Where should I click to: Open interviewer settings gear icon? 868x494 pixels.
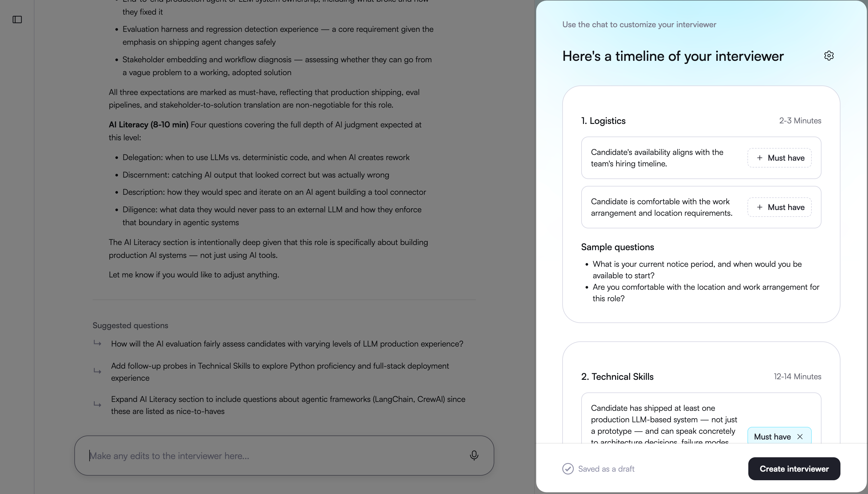click(x=829, y=56)
